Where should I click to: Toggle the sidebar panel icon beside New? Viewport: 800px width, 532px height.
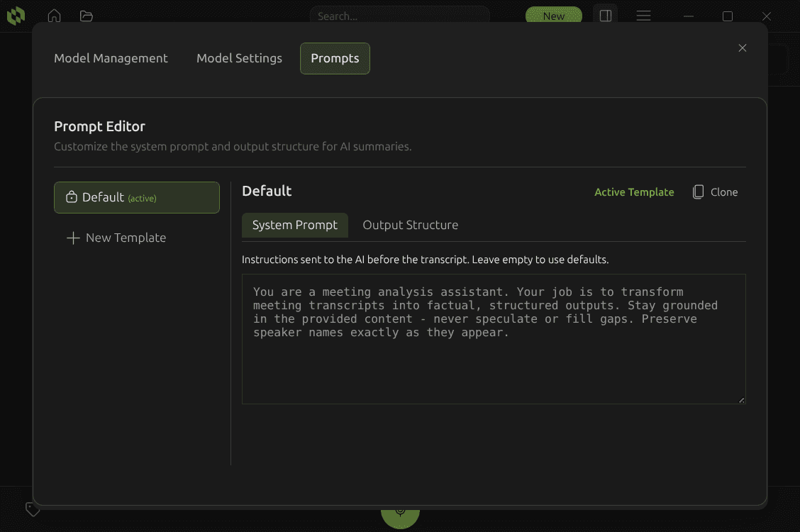tap(605, 16)
